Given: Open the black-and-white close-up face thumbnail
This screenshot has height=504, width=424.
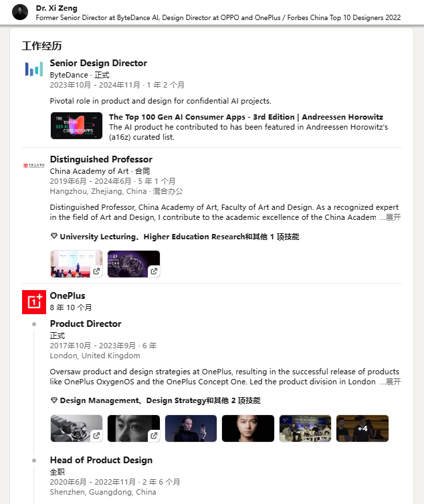Looking at the screenshot, I should [x=134, y=428].
